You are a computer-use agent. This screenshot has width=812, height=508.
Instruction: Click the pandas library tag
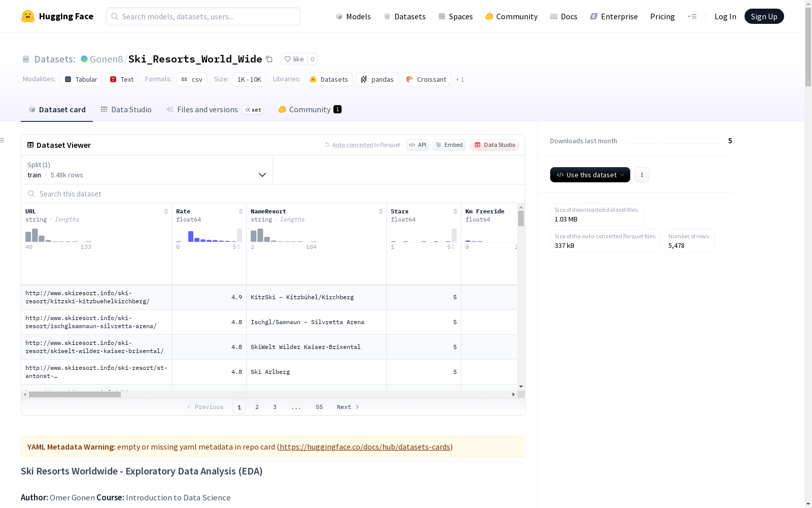tap(377, 79)
